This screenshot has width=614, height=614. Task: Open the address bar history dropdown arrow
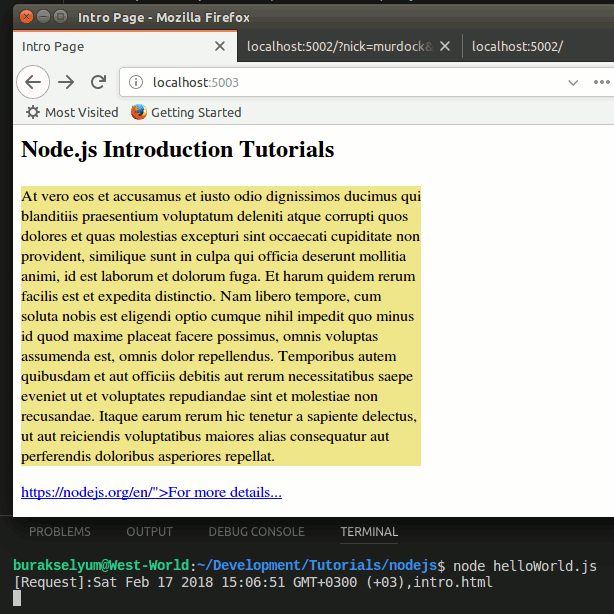coord(573,83)
